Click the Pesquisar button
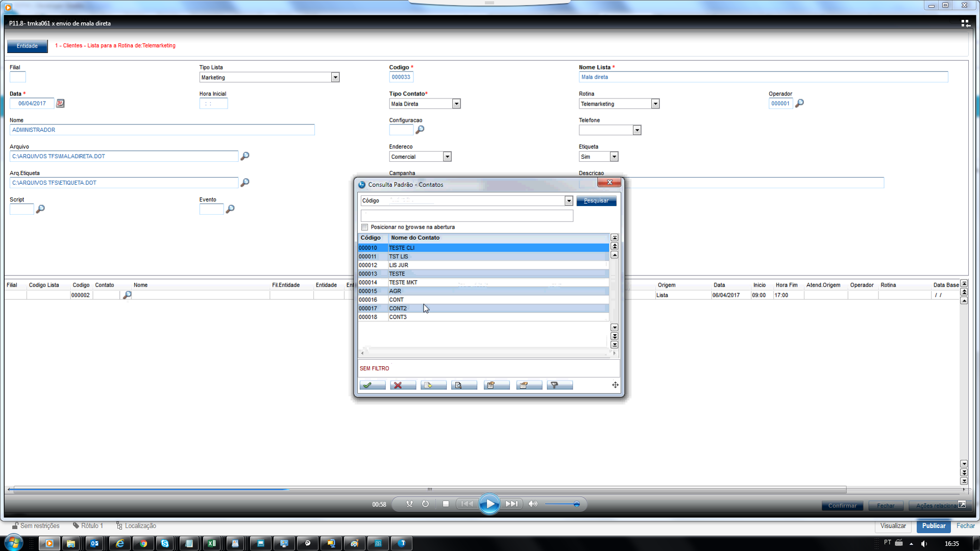This screenshot has height=551, width=980. (x=596, y=201)
